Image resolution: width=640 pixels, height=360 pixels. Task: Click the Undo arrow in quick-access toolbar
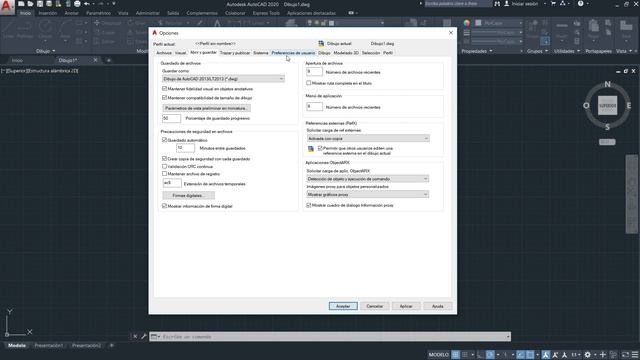click(87, 4)
